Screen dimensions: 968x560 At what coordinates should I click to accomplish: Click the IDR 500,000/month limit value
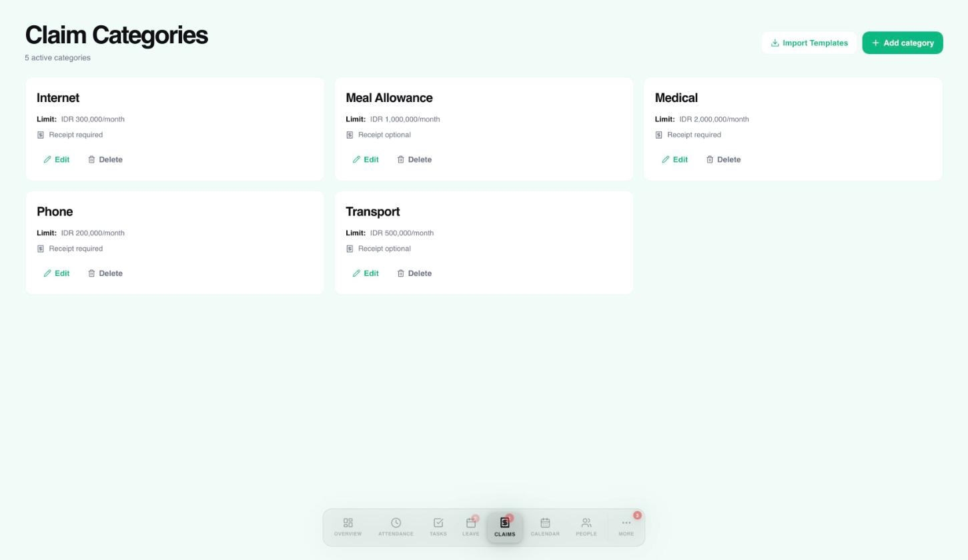click(x=402, y=233)
